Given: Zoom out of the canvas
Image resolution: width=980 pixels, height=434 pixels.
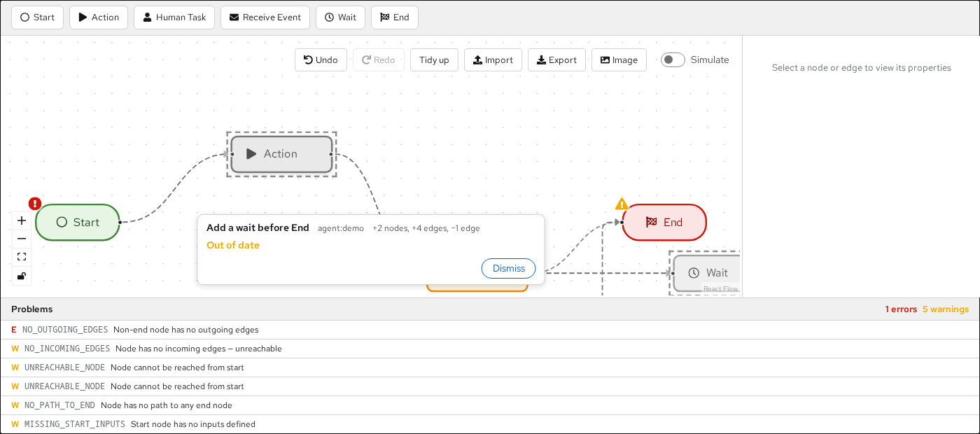Looking at the screenshot, I should 22,239.
